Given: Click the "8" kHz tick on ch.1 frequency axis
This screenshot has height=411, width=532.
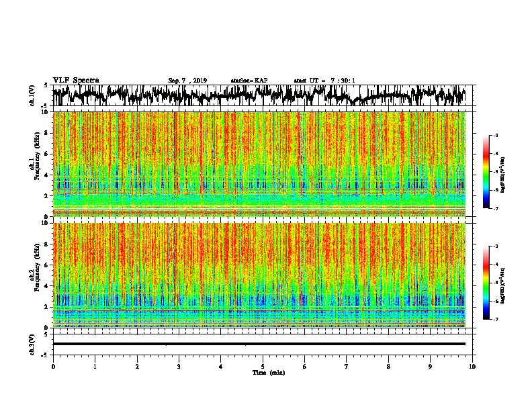Looking at the screenshot, I should 47,133.
